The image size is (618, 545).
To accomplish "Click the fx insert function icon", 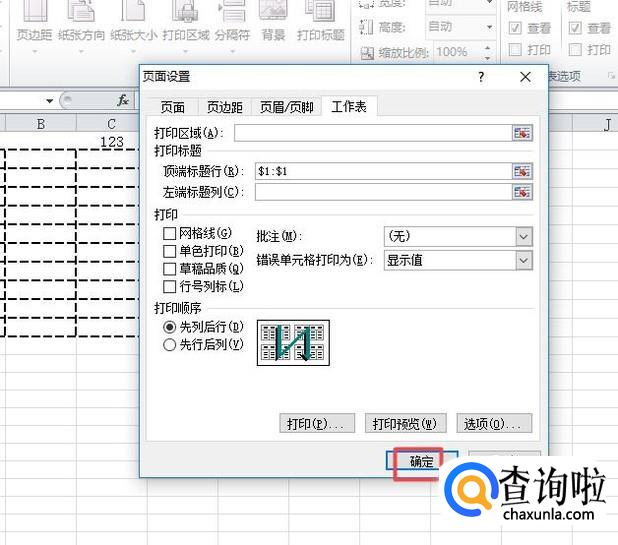I will click(123, 100).
